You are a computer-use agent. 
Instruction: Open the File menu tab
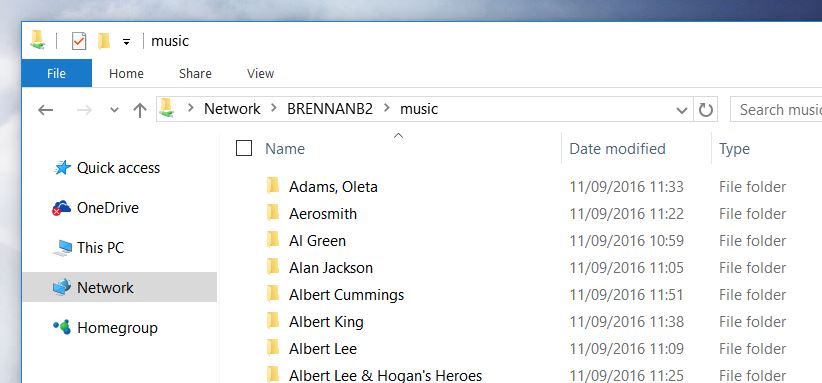(x=57, y=73)
